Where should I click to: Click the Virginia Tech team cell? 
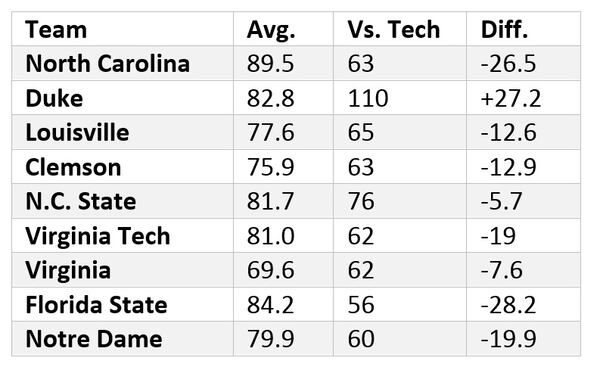point(122,235)
